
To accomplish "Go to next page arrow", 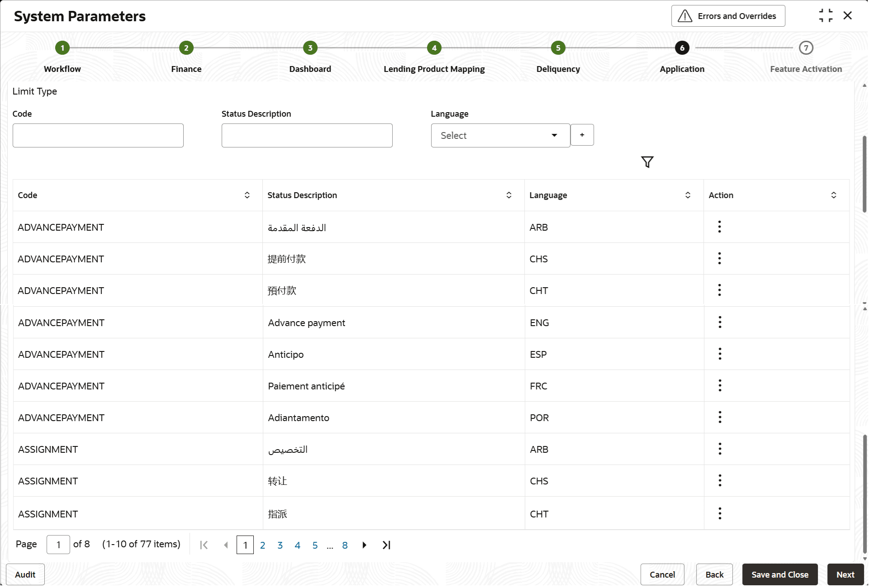I will point(364,545).
